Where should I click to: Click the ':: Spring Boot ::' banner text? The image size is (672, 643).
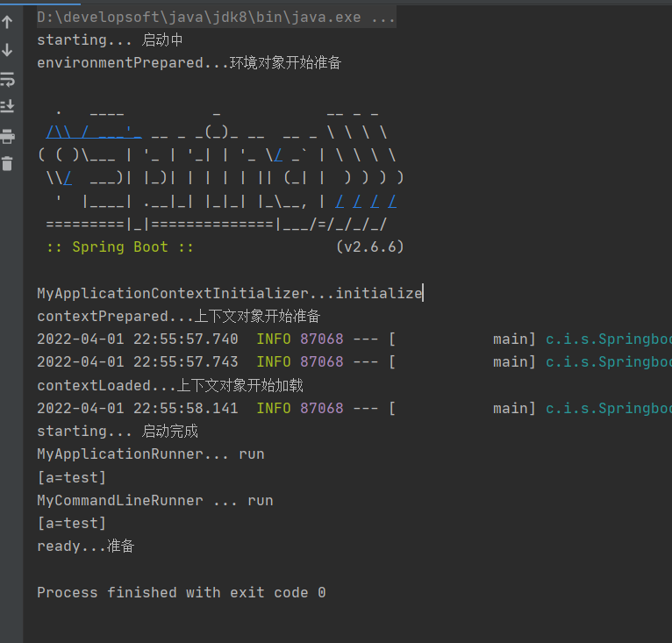click(x=120, y=246)
